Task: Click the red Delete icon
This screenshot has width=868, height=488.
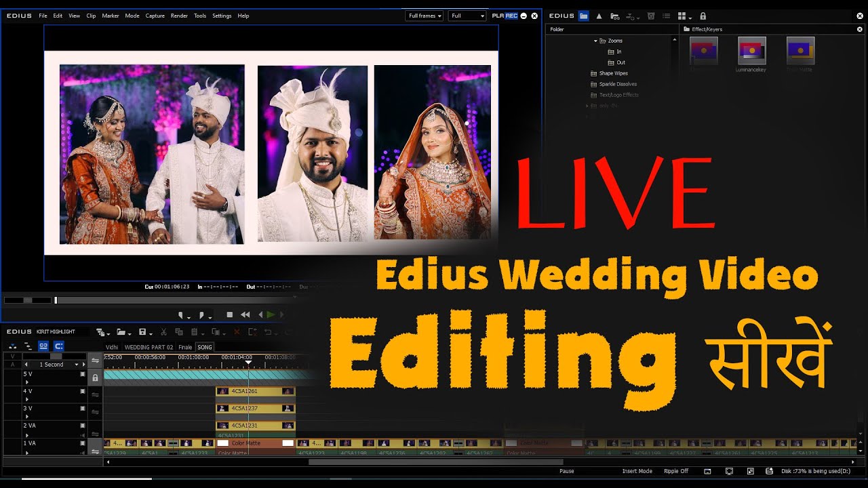Action: point(237,332)
